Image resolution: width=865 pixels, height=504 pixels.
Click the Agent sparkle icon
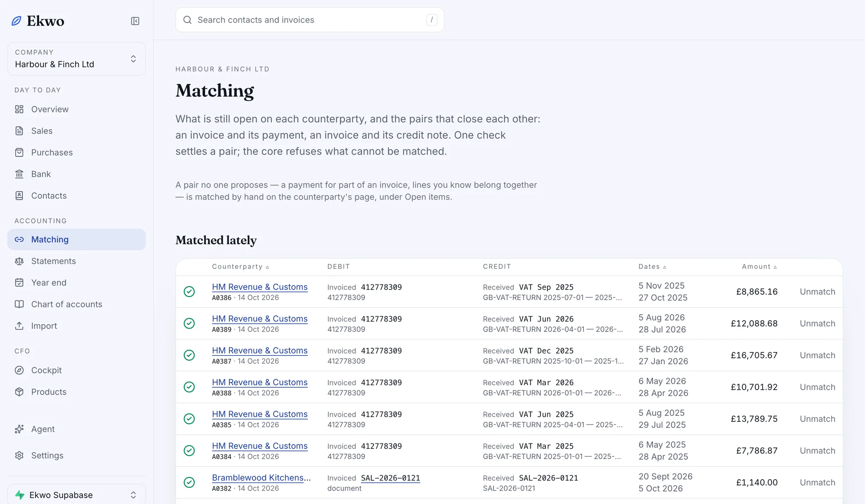point(19,429)
